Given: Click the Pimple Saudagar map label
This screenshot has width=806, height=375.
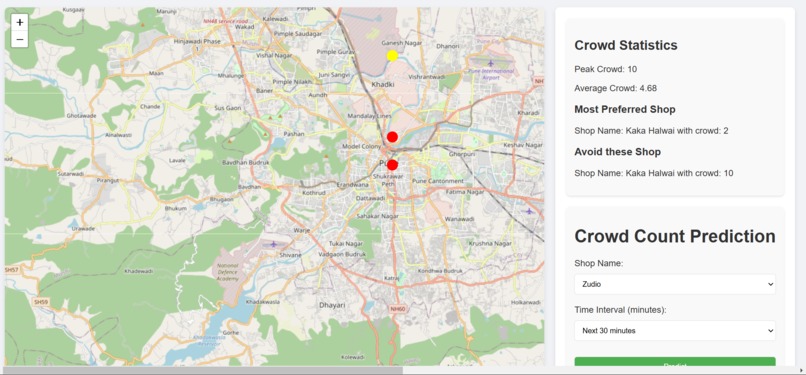Looking at the screenshot, I should point(298,33).
